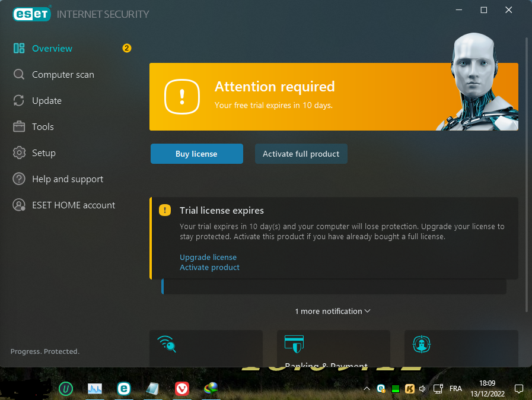532x400 pixels.
Task: Click the ESET HOME account person icon
Action: coord(19,205)
